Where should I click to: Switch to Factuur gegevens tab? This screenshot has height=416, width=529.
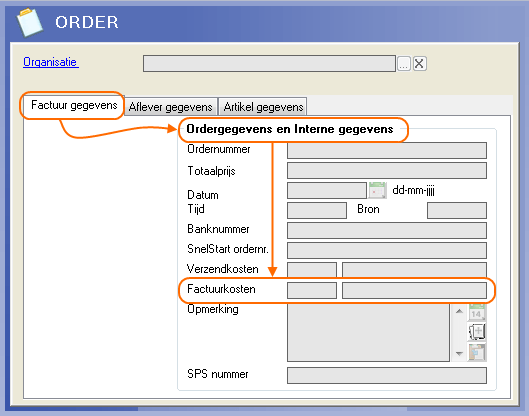tap(74, 105)
